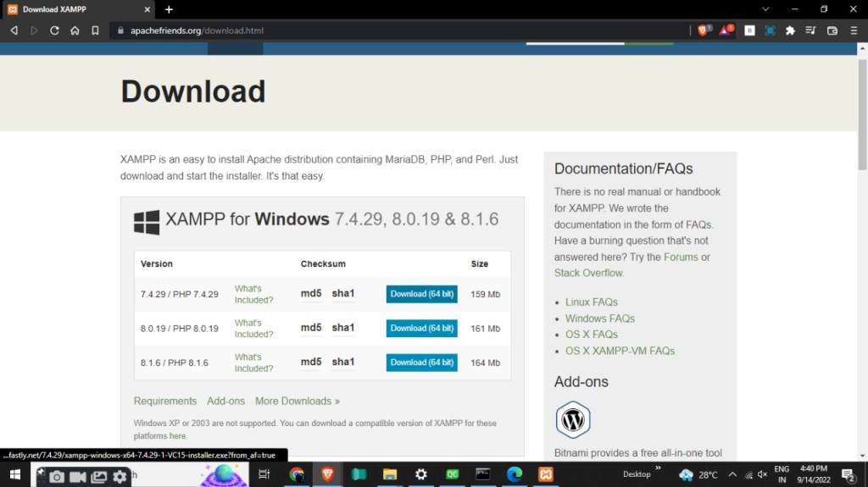Reload the page with the refresh icon
The height and width of the screenshot is (487, 868).
coord(54,30)
